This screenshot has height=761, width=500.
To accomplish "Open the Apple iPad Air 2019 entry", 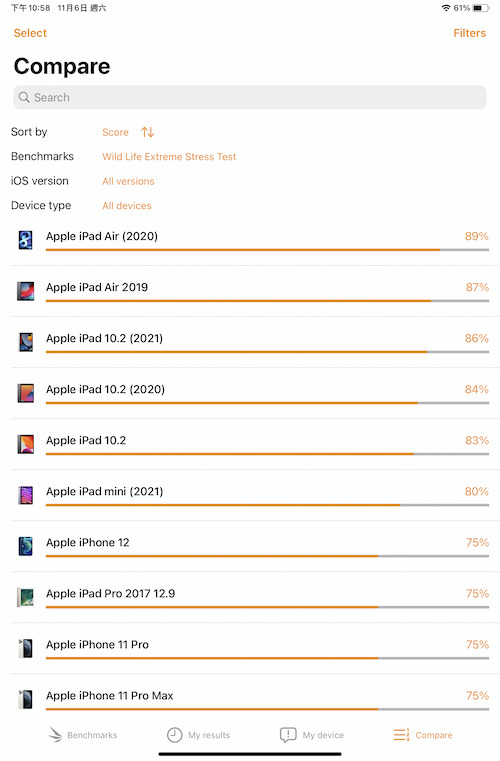I will point(255,291).
